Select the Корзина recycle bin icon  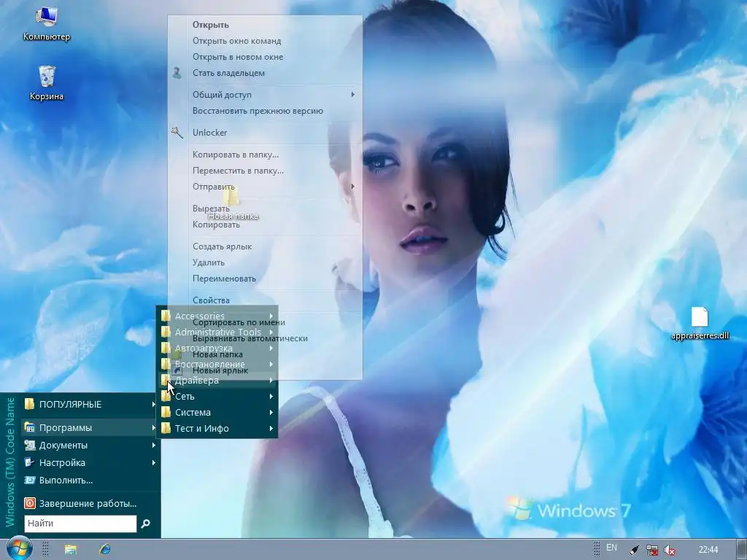tap(47, 83)
